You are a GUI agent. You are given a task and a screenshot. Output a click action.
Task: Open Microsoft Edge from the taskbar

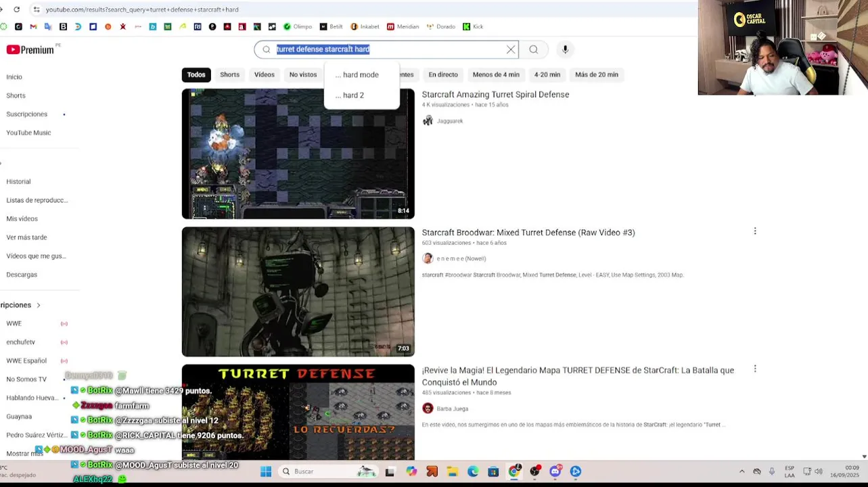(x=473, y=471)
